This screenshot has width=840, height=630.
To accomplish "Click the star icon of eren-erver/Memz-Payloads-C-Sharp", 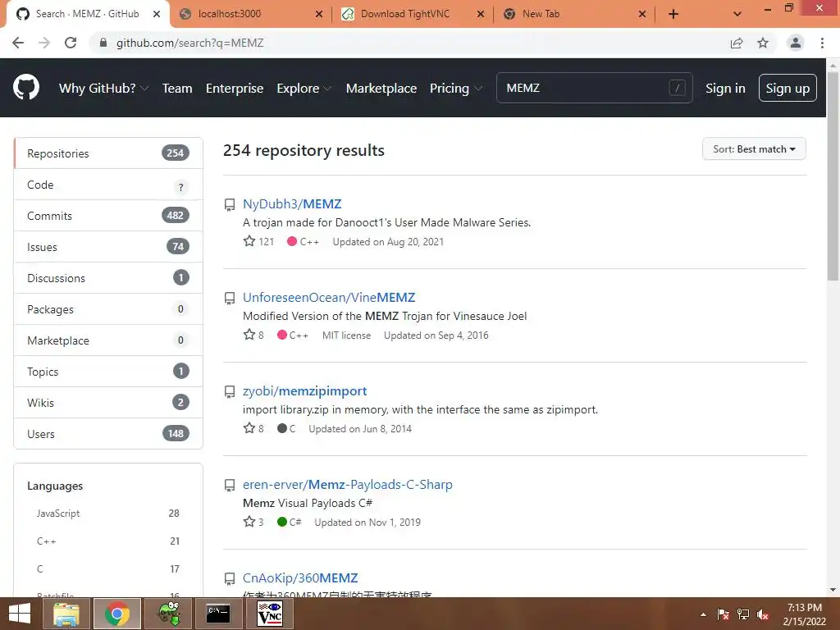I will [x=249, y=522].
